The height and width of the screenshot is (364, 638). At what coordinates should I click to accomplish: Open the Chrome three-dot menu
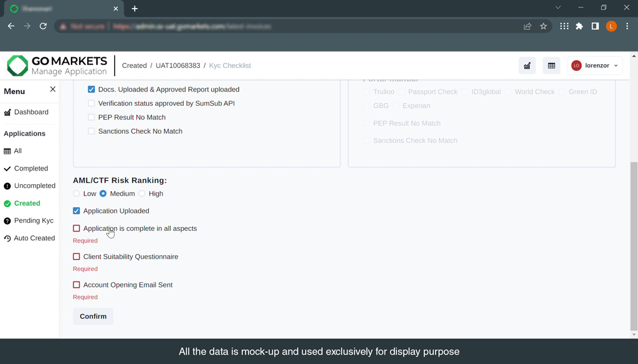[x=627, y=26]
